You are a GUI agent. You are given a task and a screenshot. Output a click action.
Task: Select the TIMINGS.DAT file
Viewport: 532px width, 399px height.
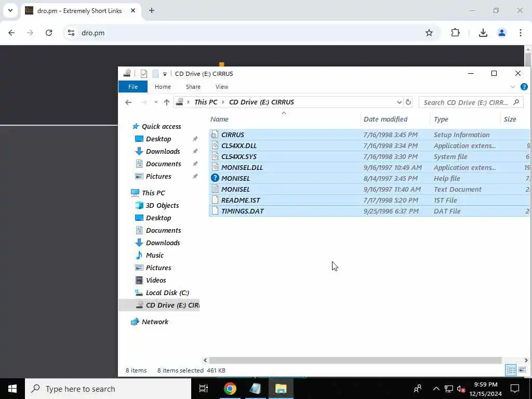[x=369, y=211]
